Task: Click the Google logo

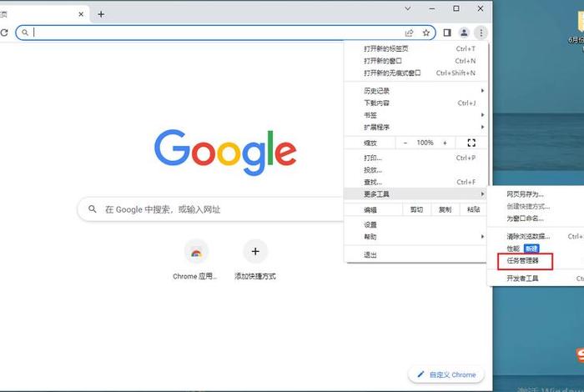Action: (225, 152)
